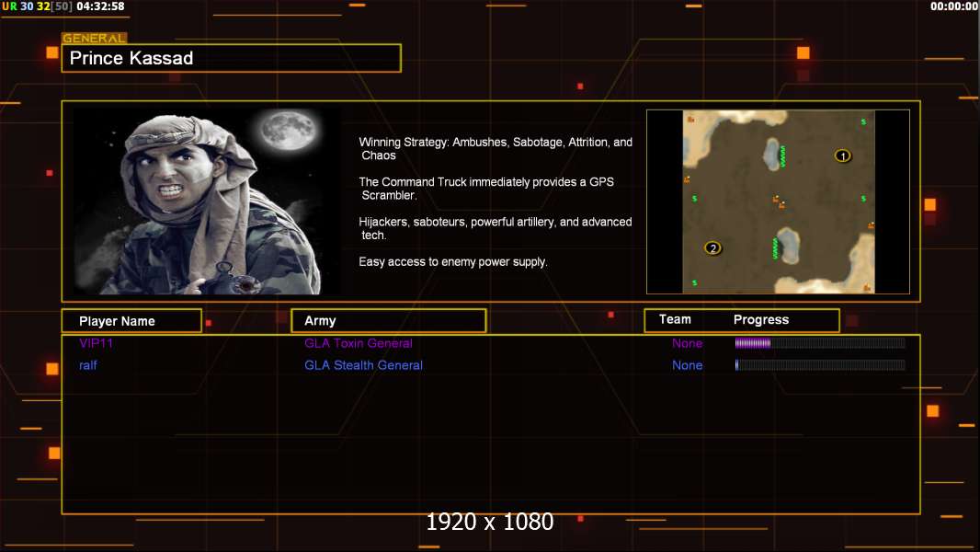The image size is (980, 552).
Task: Click the GLA Toxin General army entry
Action: tap(359, 343)
